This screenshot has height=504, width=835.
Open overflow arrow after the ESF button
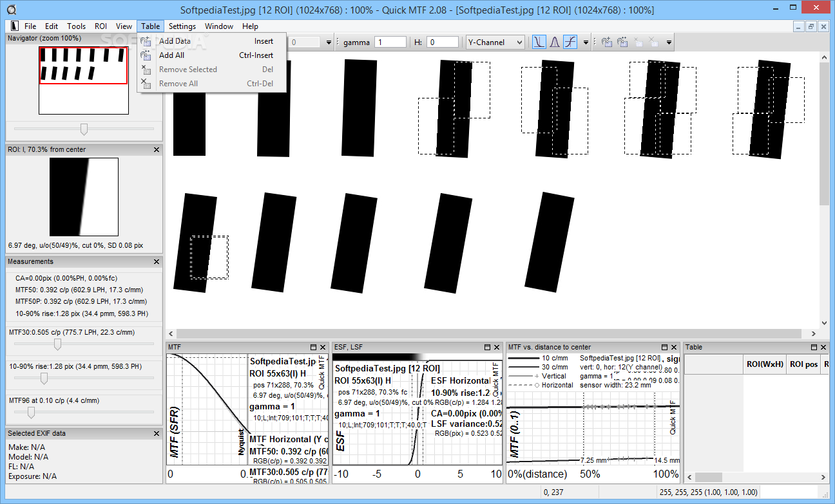(586, 42)
